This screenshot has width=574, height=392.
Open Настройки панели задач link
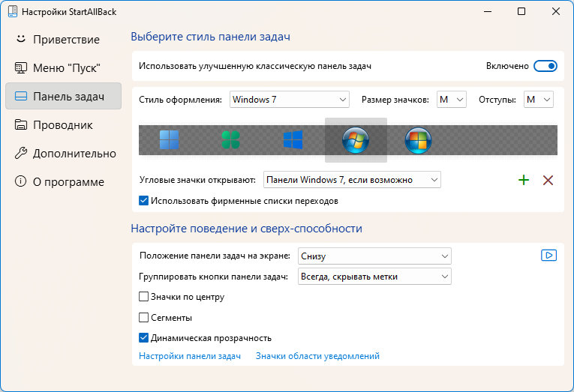tap(190, 356)
